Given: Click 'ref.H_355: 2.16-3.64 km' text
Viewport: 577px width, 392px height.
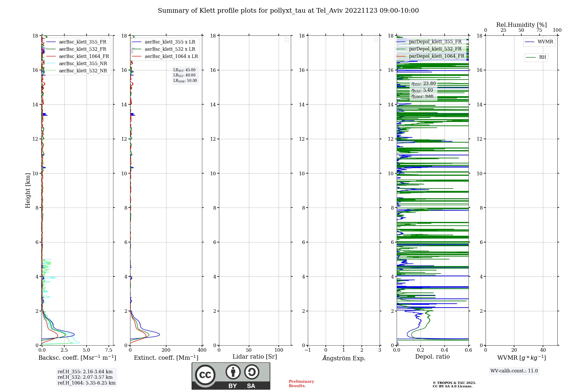Looking at the screenshot, I should click(x=85, y=372).
